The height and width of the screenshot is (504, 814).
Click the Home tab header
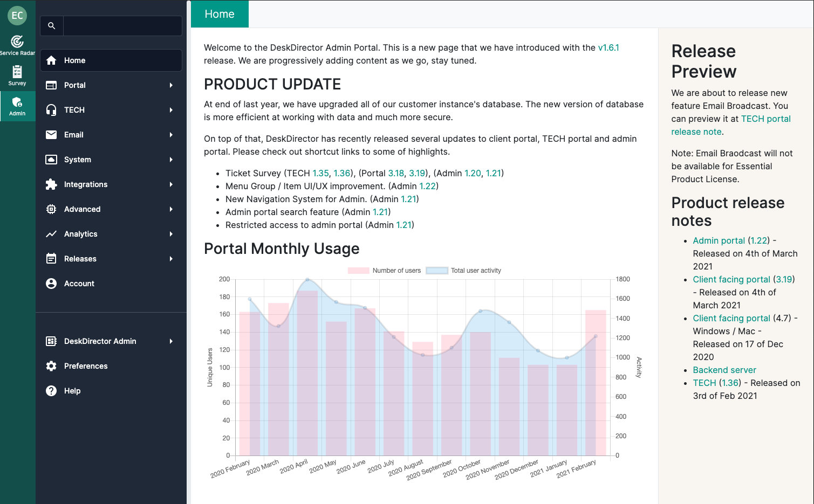[x=220, y=14]
